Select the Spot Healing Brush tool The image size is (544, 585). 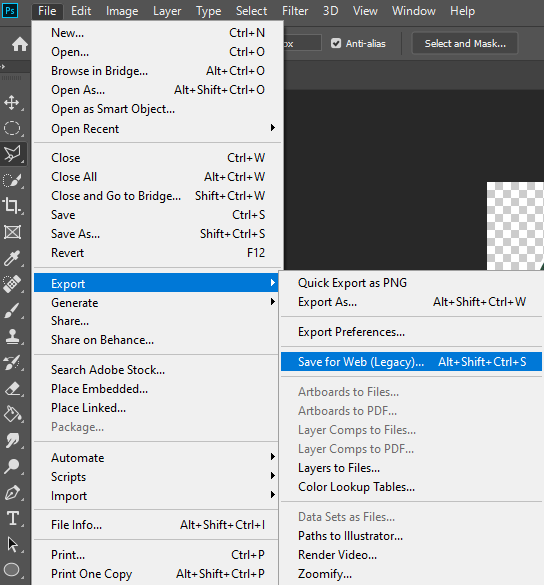(x=12, y=284)
